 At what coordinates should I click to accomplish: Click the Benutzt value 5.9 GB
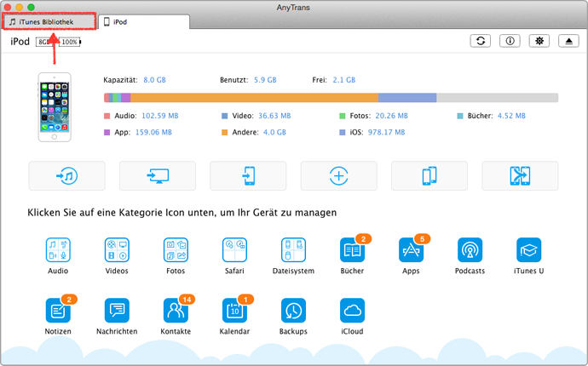pos(265,80)
